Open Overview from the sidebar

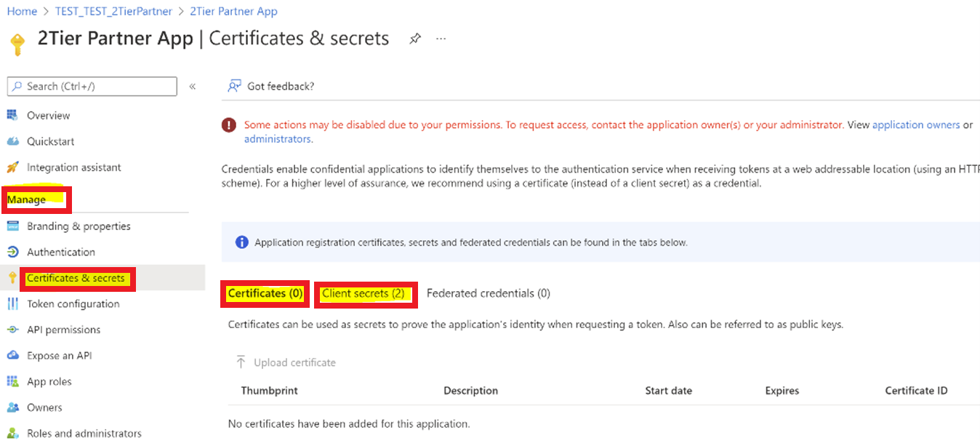pos(48,116)
